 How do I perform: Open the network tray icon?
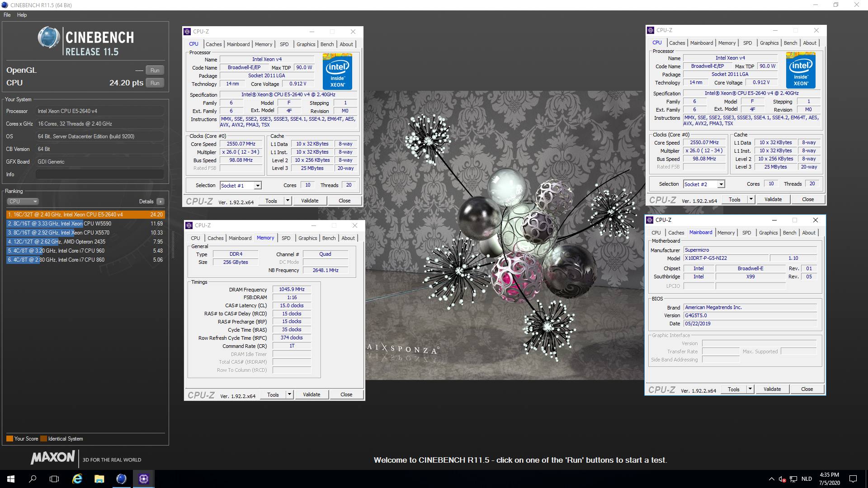793,479
